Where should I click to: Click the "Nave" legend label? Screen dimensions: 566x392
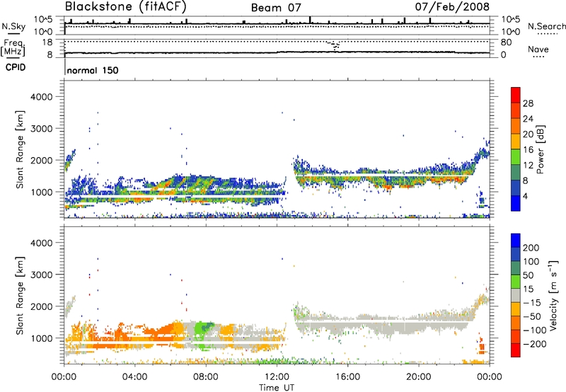point(538,50)
